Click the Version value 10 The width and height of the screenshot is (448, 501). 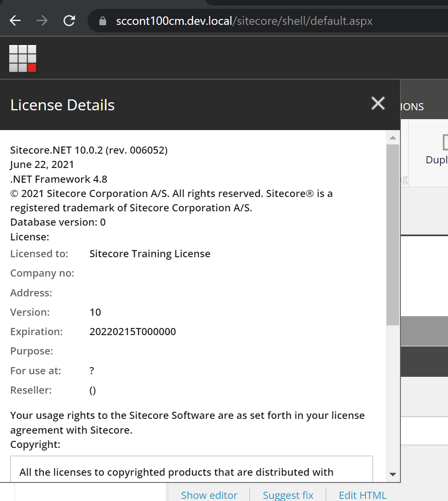[95, 312]
